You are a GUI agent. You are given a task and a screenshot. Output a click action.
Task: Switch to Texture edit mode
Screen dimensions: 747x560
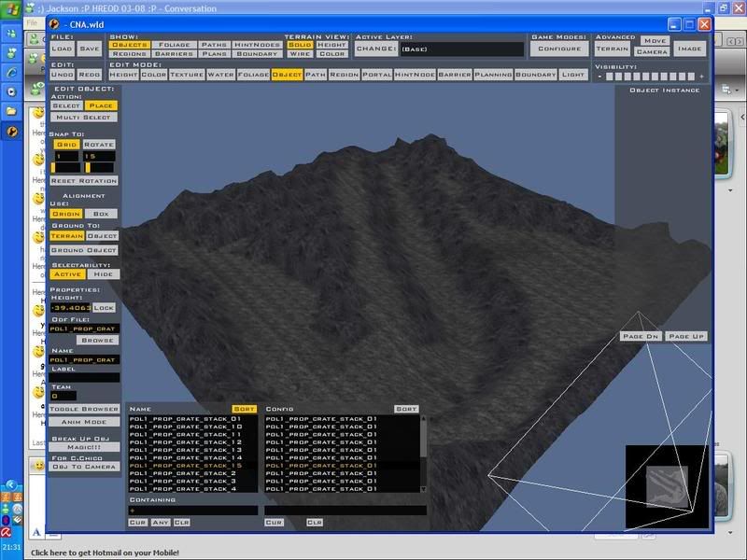187,75
